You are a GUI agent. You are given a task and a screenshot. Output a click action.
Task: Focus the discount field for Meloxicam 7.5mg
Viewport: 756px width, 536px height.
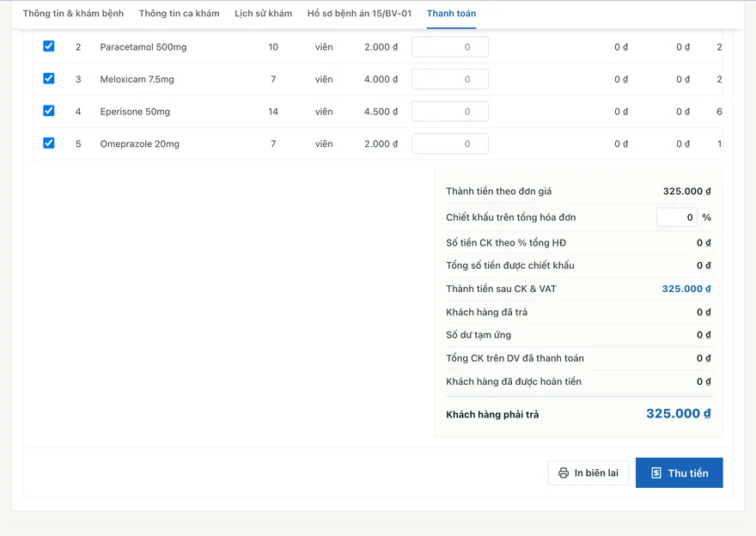tap(450, 79)
